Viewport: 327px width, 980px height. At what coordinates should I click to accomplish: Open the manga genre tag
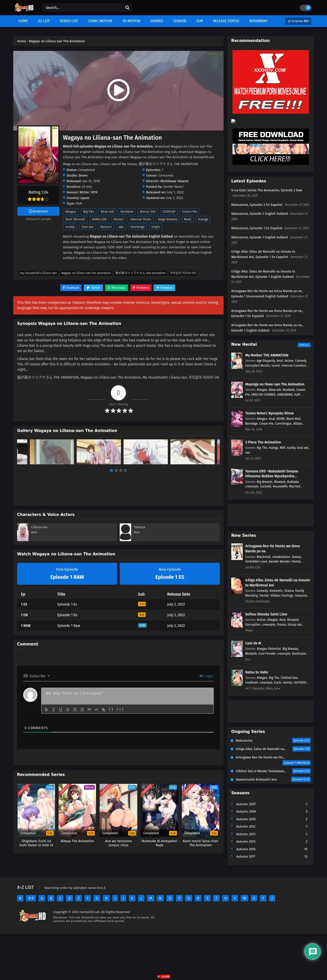203,219
